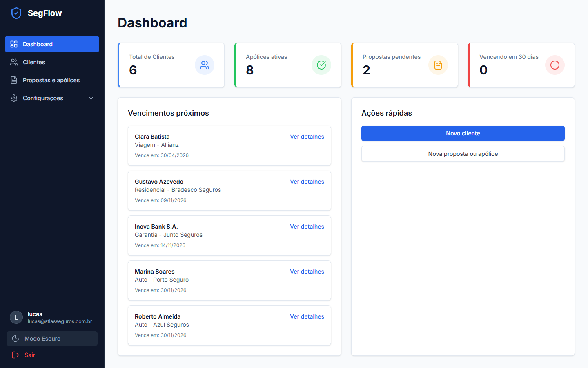Open Ver detalhes for Clara Batista
This screenshot has height=368, width=588.
[x=307, y=137]
